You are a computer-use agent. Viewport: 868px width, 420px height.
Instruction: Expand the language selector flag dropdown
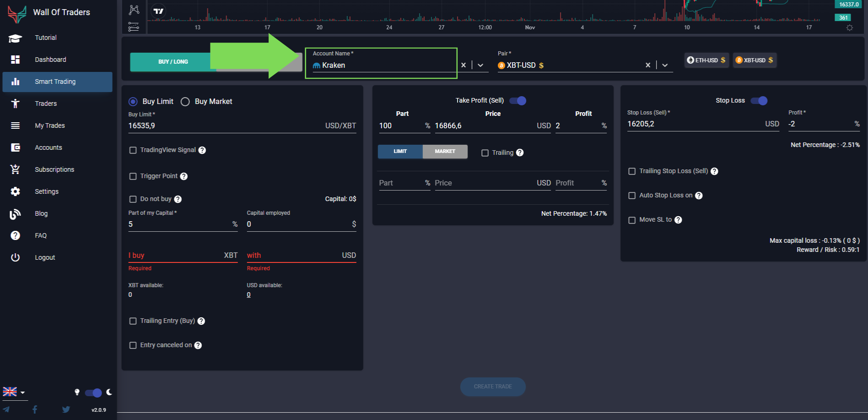15,392
